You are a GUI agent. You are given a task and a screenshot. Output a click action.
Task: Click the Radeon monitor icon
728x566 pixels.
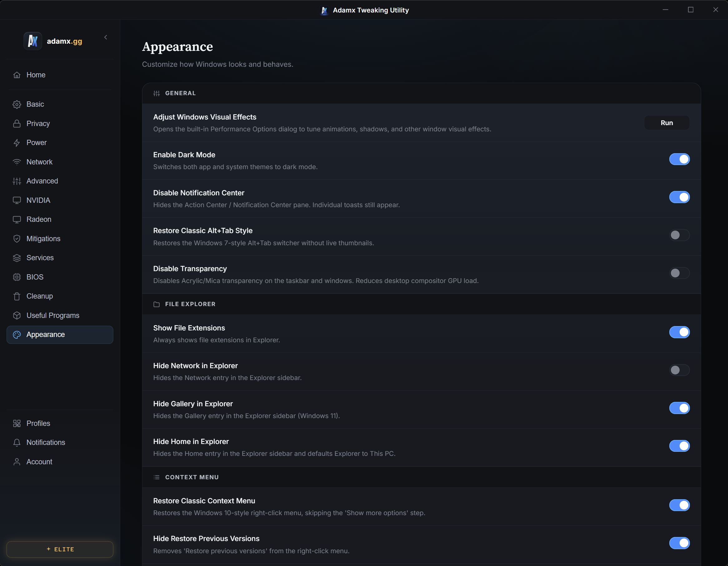pyautogui.click(x=17, y=220)
